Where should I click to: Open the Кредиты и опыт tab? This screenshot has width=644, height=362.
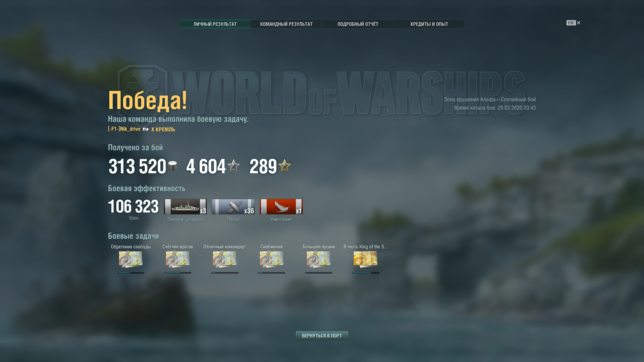coord(429,24)
